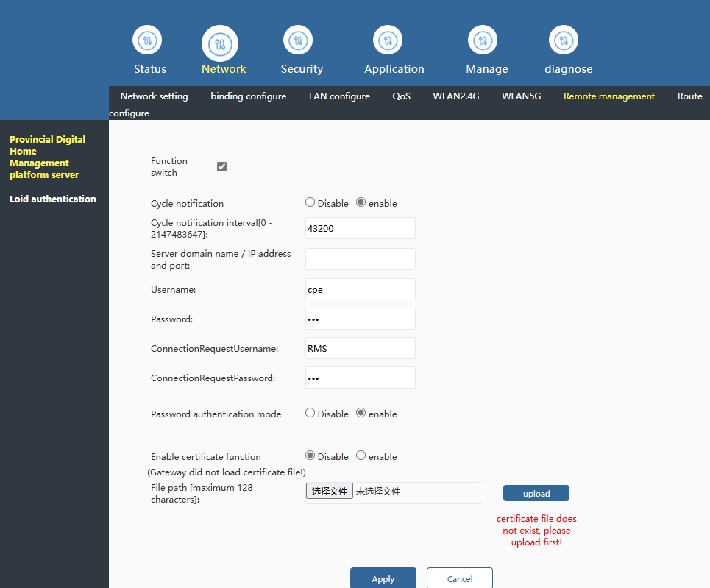The width and height of the screenshot is (710, 588).
Task: Set Password authentication mode to Disable
Action: 310,413
